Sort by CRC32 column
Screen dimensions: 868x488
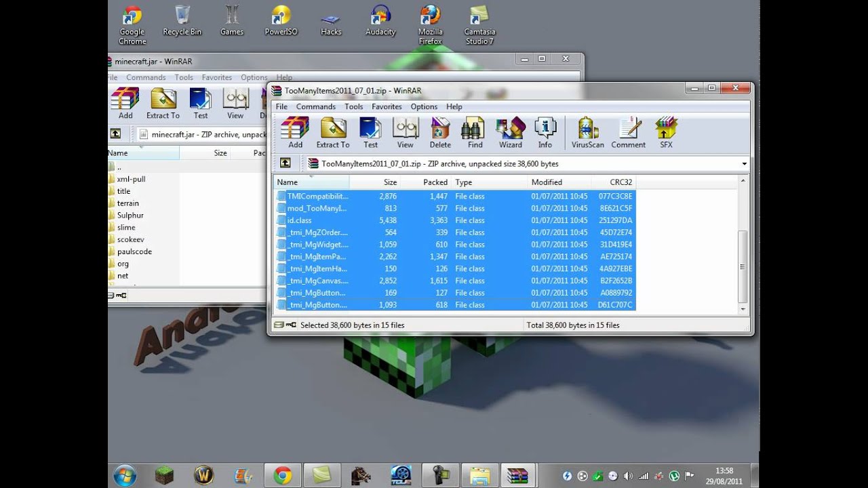(614, 182)
